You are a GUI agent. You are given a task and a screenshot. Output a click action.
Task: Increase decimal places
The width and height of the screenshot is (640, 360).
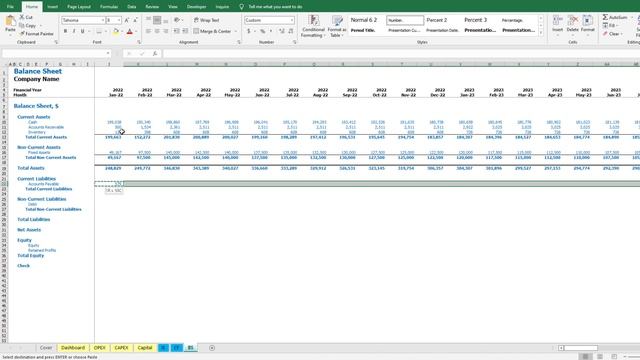[282, 31]
